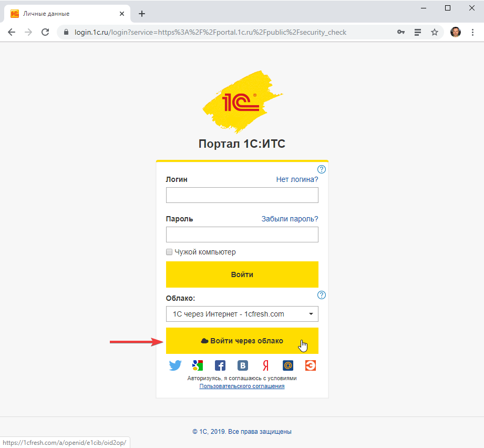Screen dimensions: 484x448
Task: Open the Забыли пароль? link
Action: 290,219
